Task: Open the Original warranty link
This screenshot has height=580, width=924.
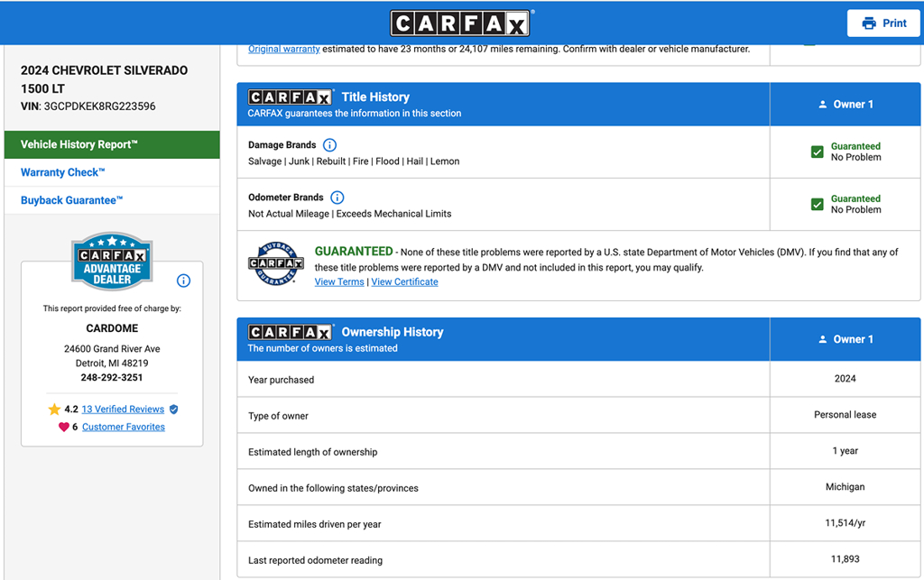Action: (x=284, y=49)
